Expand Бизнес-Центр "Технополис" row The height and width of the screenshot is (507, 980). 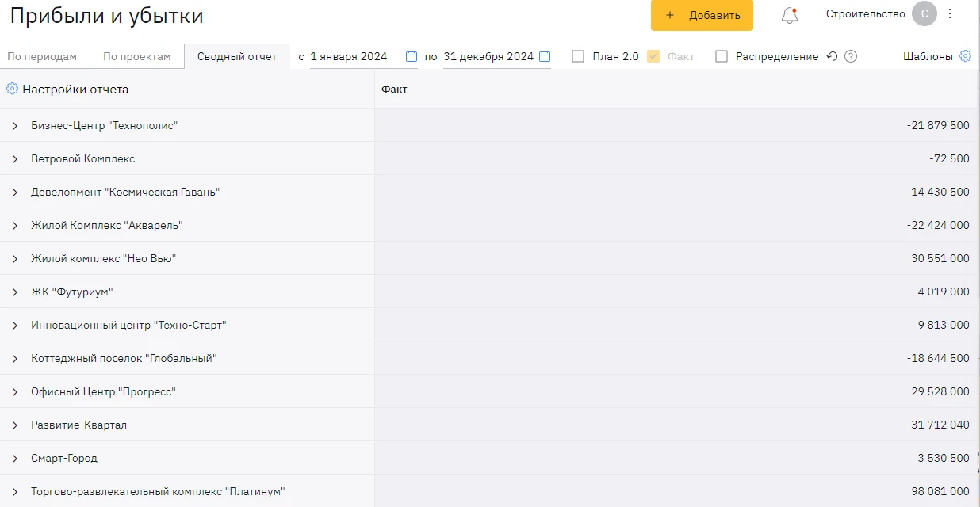(15, 126)
